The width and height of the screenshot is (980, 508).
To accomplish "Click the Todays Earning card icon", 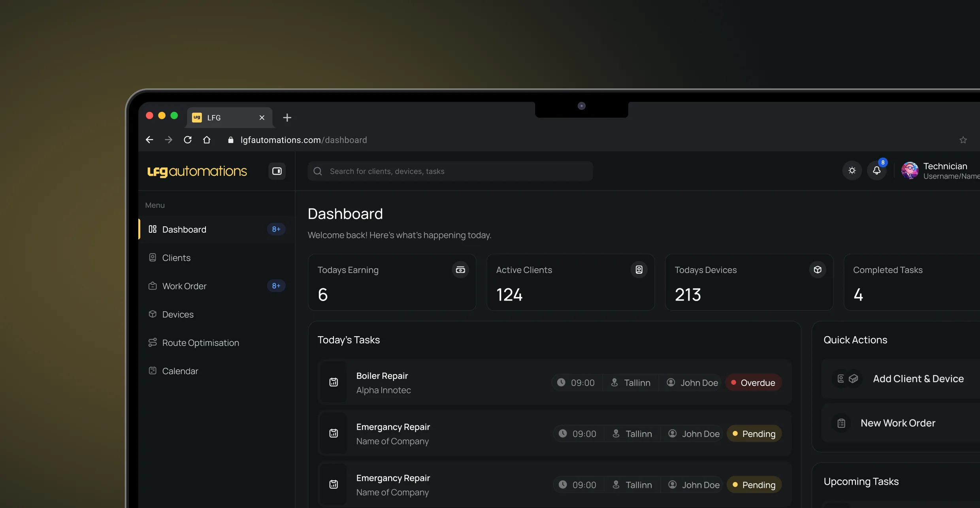I will click(x=460, y=270).
